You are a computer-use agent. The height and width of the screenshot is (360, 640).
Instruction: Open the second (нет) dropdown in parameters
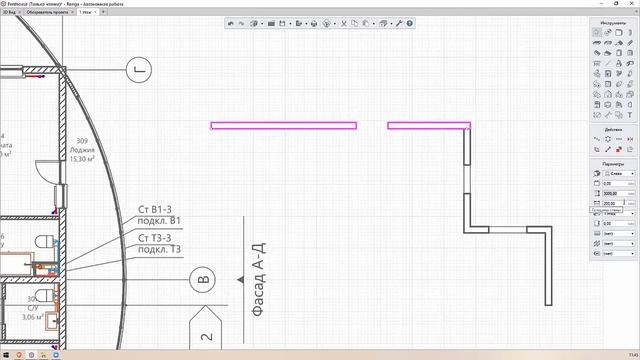click(619, 244)
